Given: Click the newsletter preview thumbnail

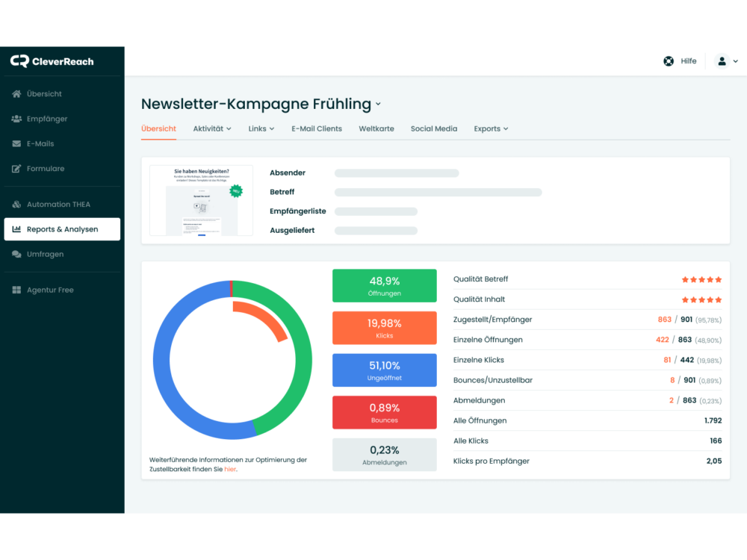Looking at the screenshot, I should 201,201.
